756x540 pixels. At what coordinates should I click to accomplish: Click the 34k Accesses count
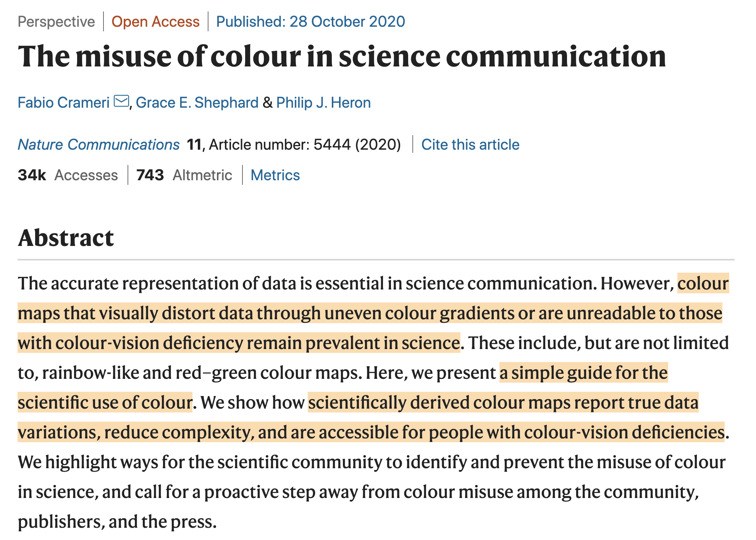(68, 175)
